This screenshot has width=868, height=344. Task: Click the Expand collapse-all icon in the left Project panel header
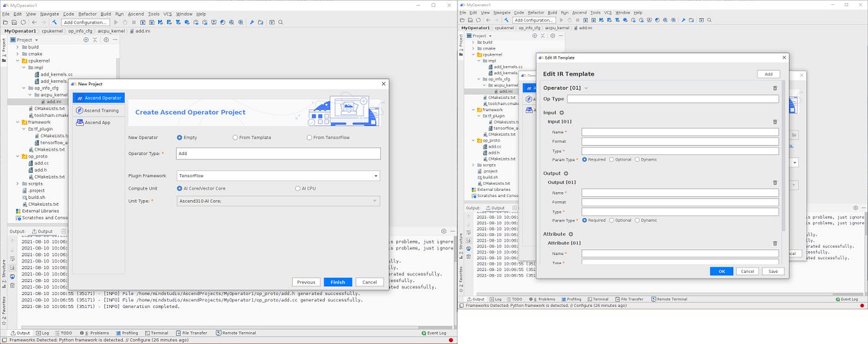(x=95, y=40)
